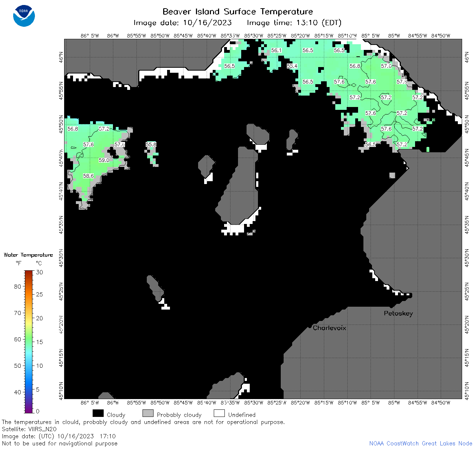Click the 85°W label on bottom axis
Viewport: 476px width, 449px height.
click(394, 403)
